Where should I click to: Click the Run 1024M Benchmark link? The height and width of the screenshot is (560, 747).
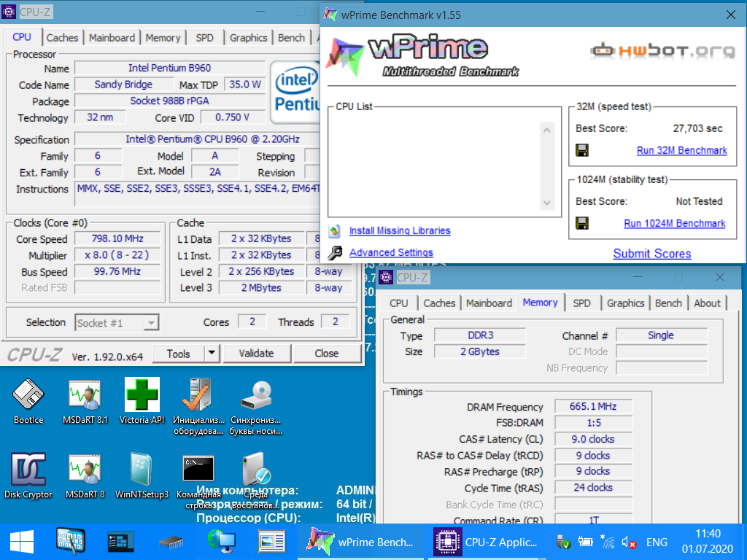coord(675,223)
